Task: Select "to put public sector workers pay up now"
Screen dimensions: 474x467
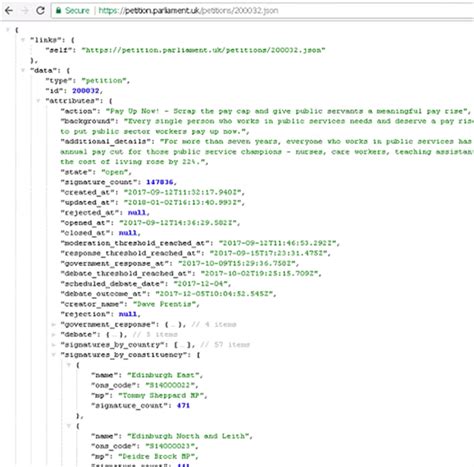Action: pos(153,132)
